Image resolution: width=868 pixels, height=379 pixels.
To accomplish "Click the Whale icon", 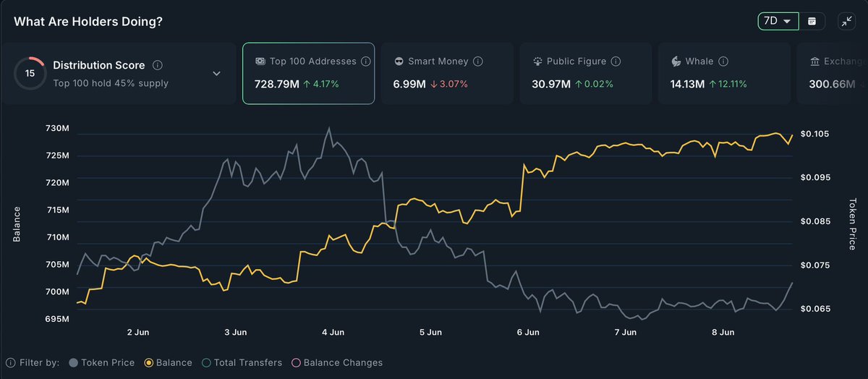I will coord(676,62).
